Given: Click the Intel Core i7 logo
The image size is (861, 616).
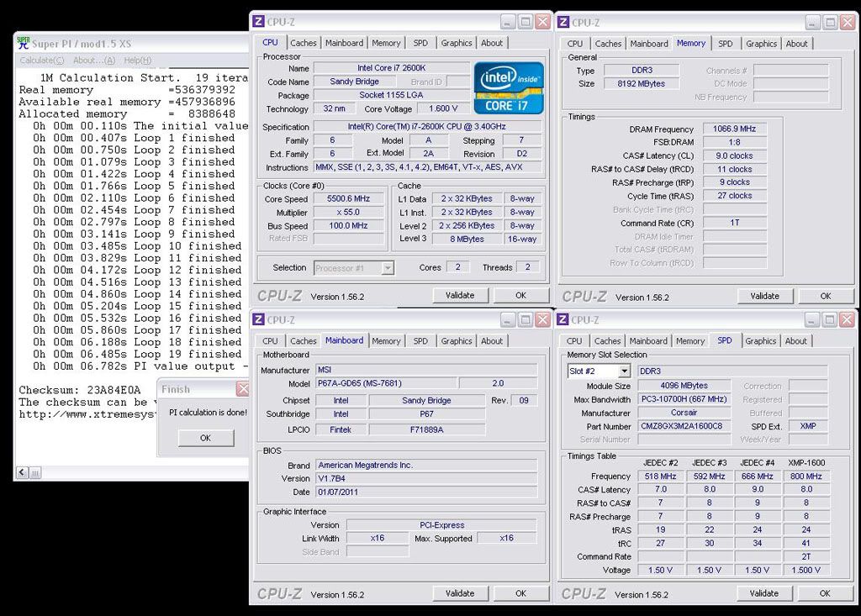Looking at the screenshot, I should (508, 87).
